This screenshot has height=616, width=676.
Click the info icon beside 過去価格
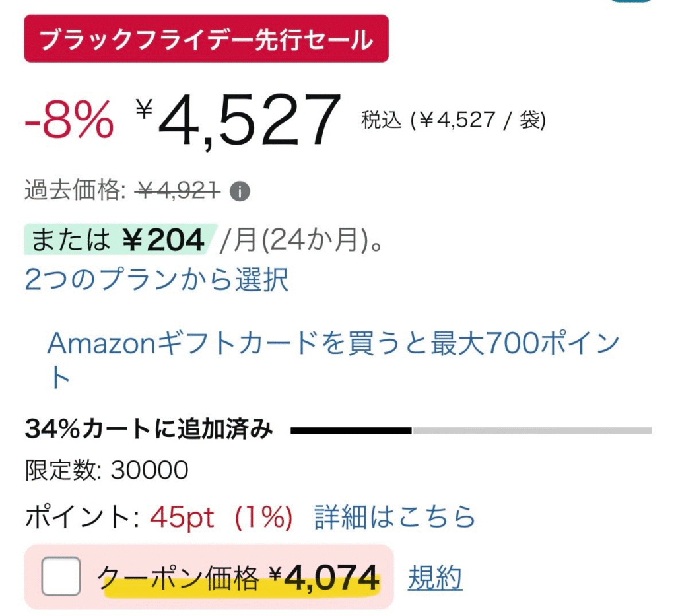click(240, 192)
